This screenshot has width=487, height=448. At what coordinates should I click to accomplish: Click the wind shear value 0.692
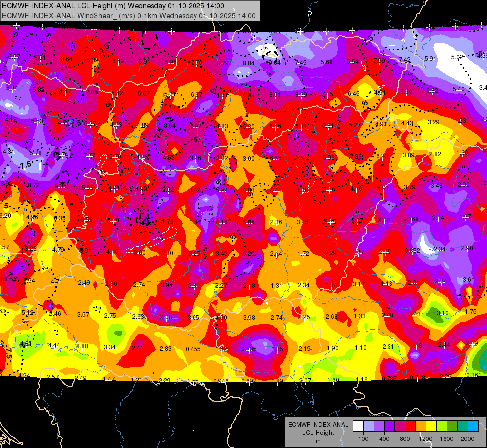coord(249,381)
